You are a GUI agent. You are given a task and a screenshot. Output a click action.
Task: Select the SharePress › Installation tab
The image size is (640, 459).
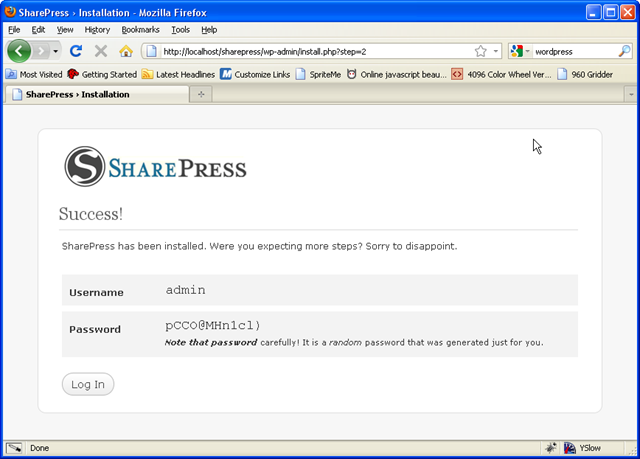coord(97,94)
